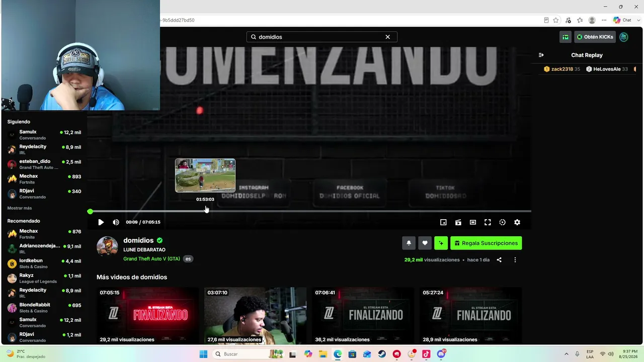
Task: Open the video more-options menu
Action: pos(515,260)
